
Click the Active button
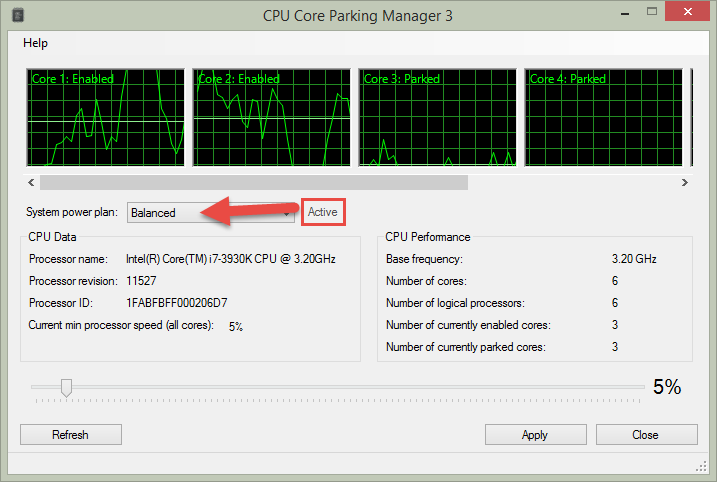323,212
